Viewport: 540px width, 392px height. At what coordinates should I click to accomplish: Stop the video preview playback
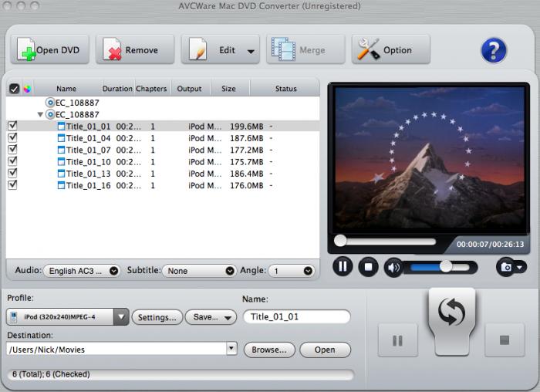pos(368,267)
